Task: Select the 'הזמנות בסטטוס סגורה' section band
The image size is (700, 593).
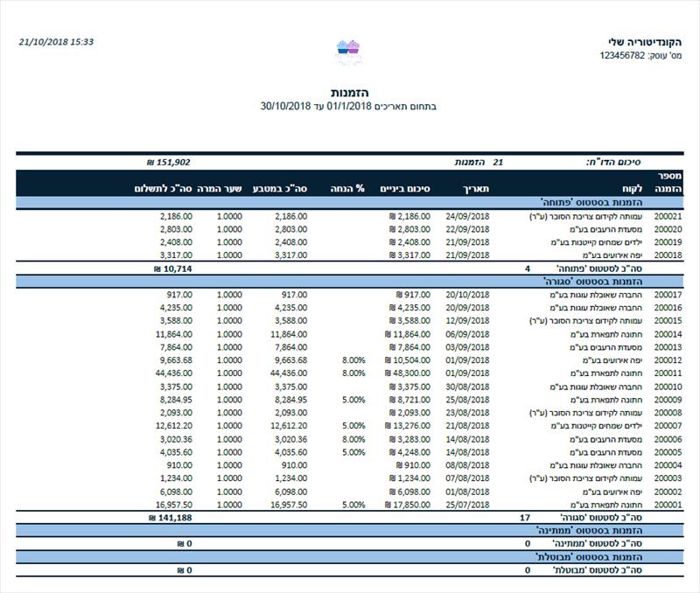Action: pos(349,282)
